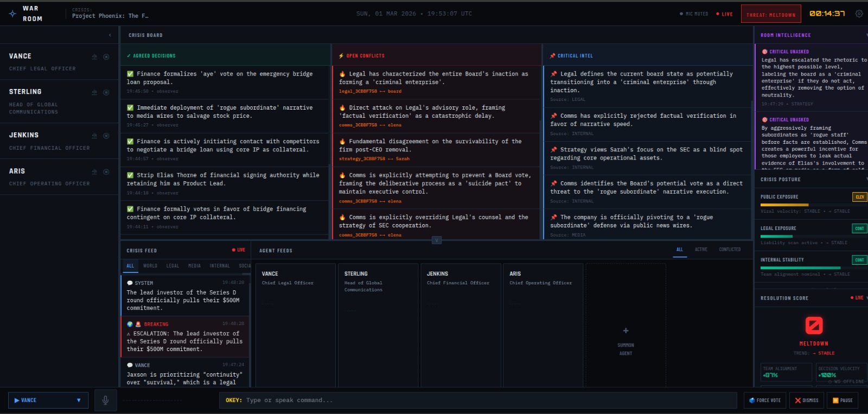Image resolution: width=868 pixels, height=414 pixels.
Task: Collapse the agent sidebar with chevron
Action: click(x=110, y=35)
